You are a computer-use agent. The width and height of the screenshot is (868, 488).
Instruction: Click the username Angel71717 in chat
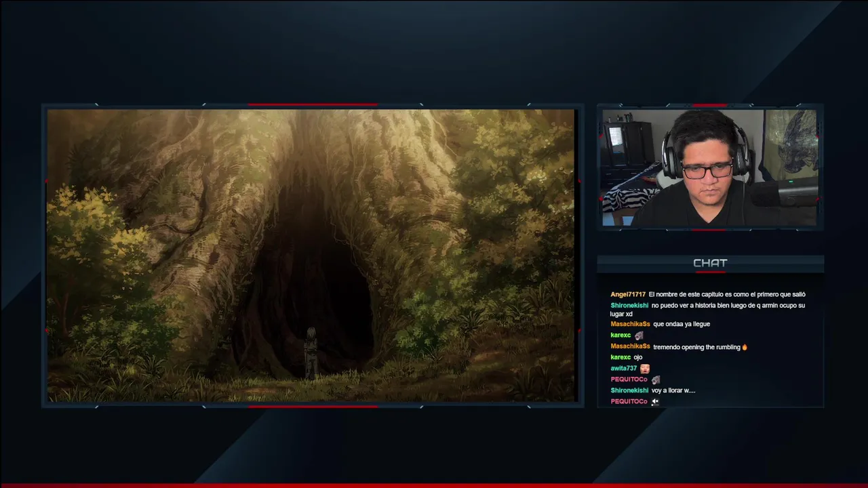pyautogui.click(x=628, y=294)
